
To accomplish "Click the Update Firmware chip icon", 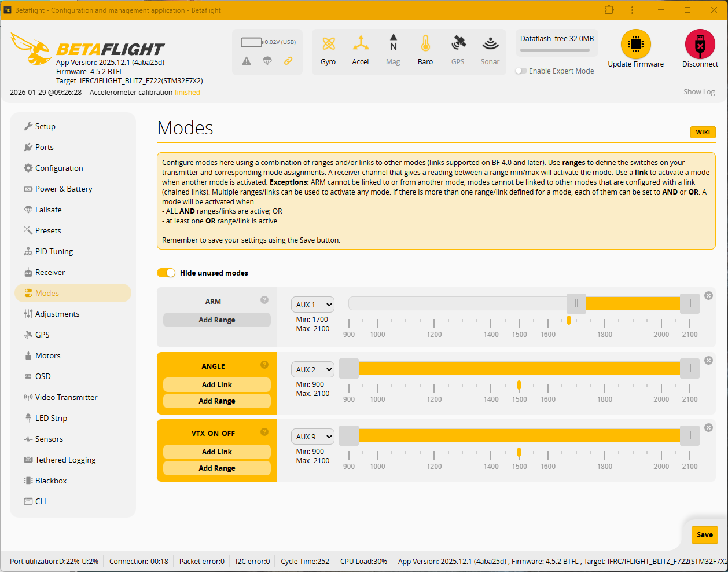I will [x=635, y=44].
